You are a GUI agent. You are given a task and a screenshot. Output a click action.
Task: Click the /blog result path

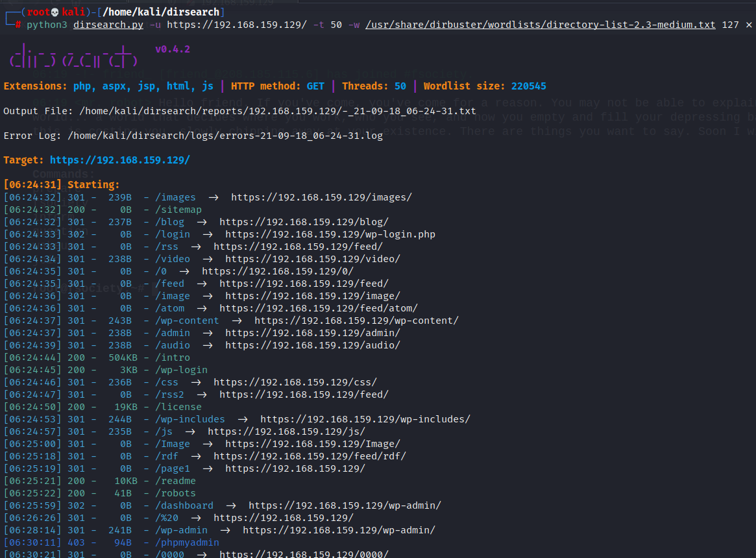(170, 222)
